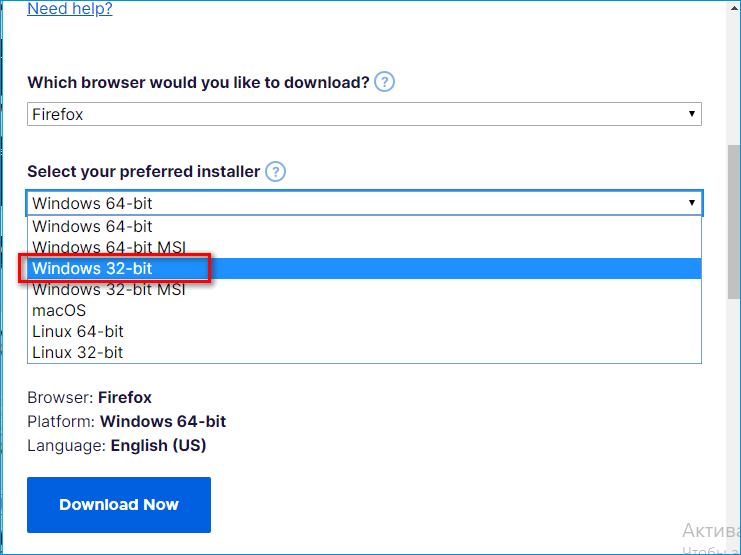Click the "Select your preferred installer" label
Viewport: 741px width, 555px height.
click(143, 172)
